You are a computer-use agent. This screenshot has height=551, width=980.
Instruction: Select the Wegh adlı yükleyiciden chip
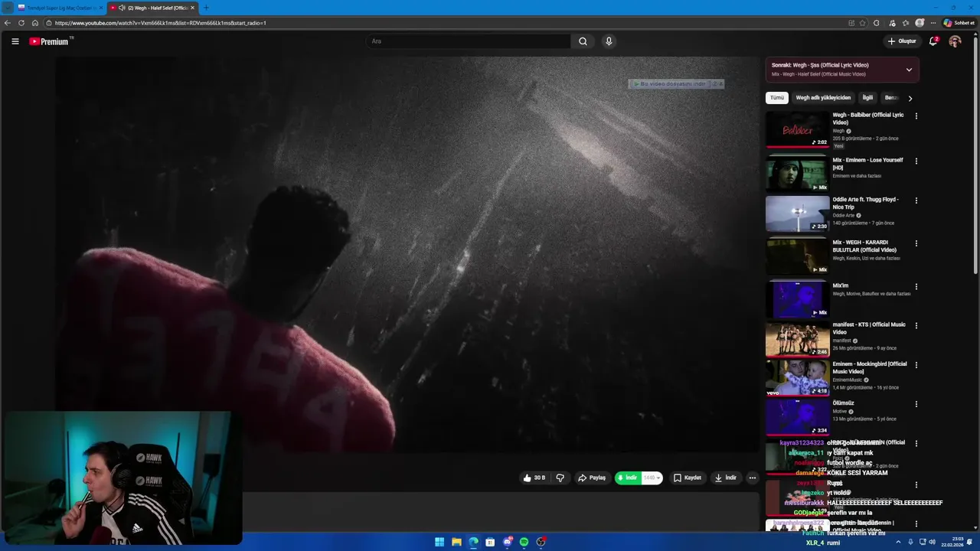tap(823, 98)
